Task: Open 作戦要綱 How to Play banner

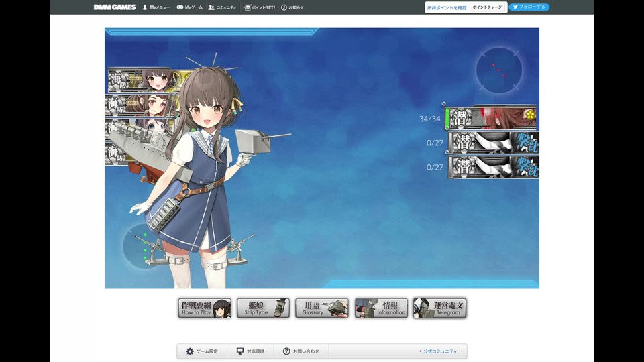Action: (205, 308)
